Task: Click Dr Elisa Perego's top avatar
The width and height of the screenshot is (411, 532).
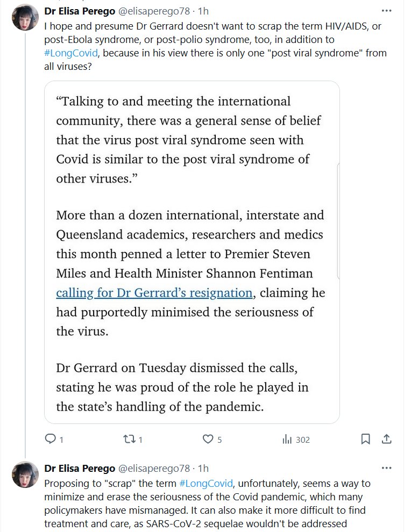Action: [25, 18]
